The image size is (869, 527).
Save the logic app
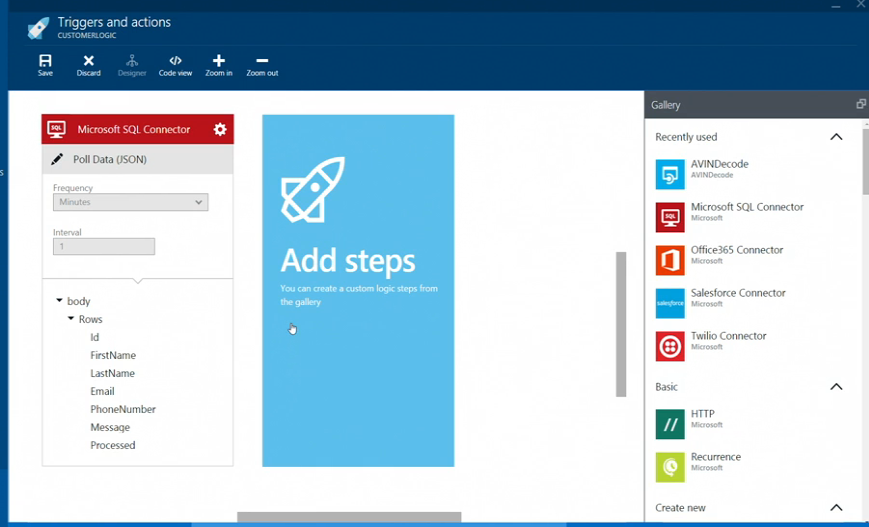coord(45,65)
